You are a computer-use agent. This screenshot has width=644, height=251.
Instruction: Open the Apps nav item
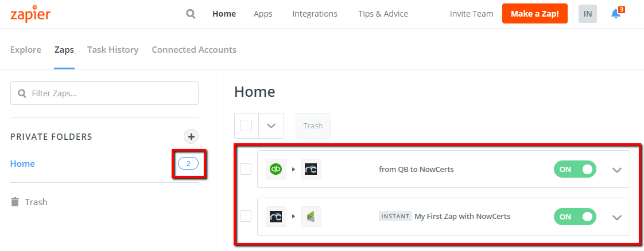tap(263, 14)
